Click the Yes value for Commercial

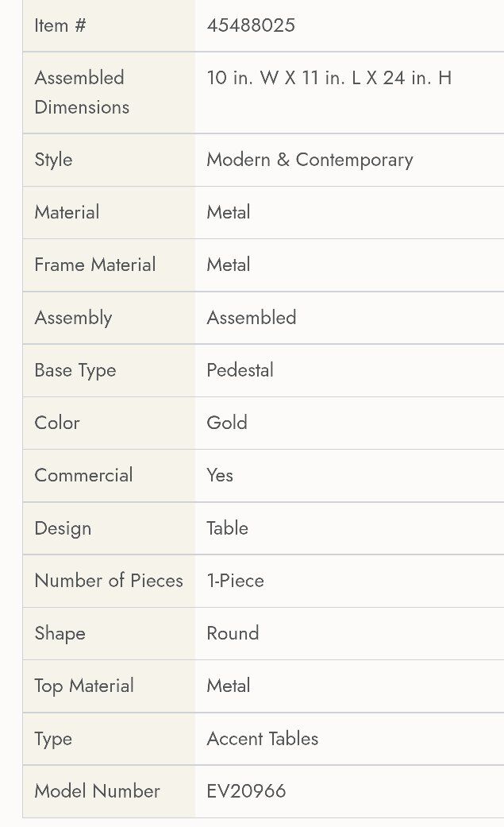[220, 475]
